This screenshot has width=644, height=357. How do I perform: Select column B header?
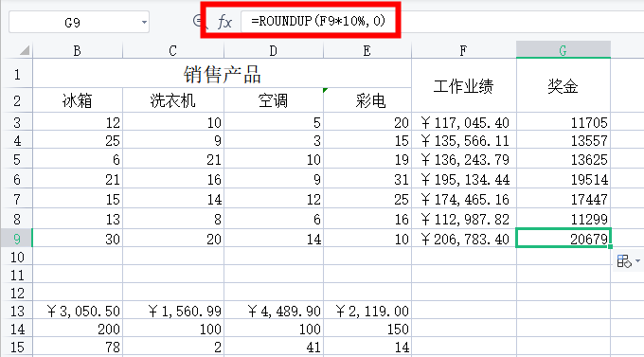78,50
